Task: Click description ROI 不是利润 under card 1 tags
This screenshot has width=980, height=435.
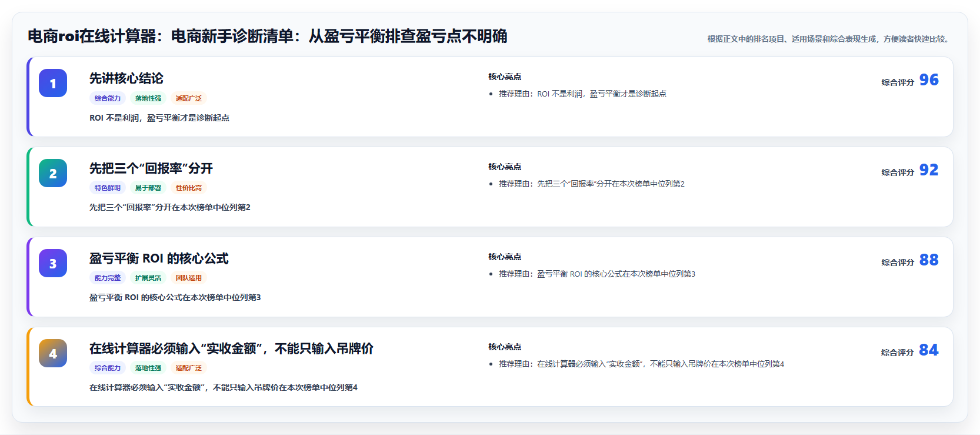Action: click(159, 118)
